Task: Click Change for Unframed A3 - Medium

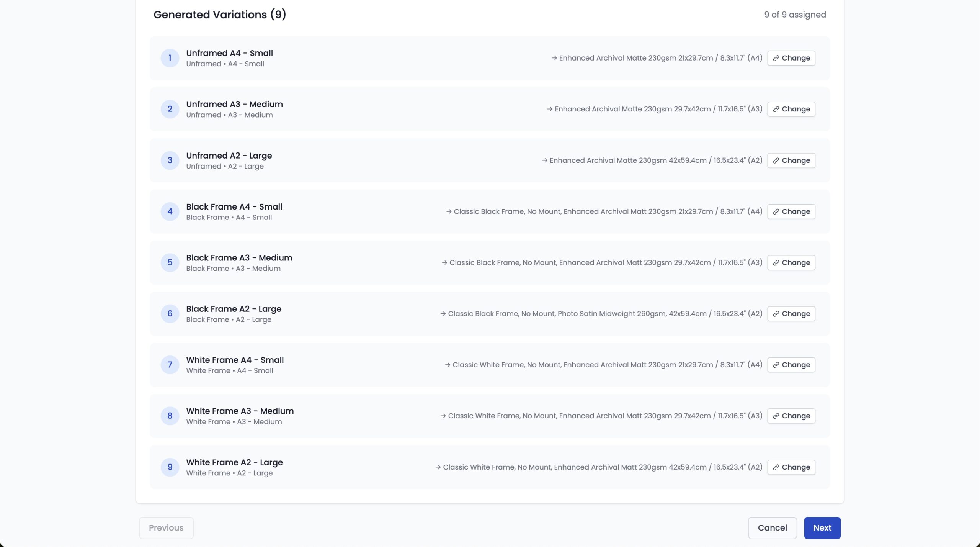Action: pyautogui.click(x=791, y=109)
